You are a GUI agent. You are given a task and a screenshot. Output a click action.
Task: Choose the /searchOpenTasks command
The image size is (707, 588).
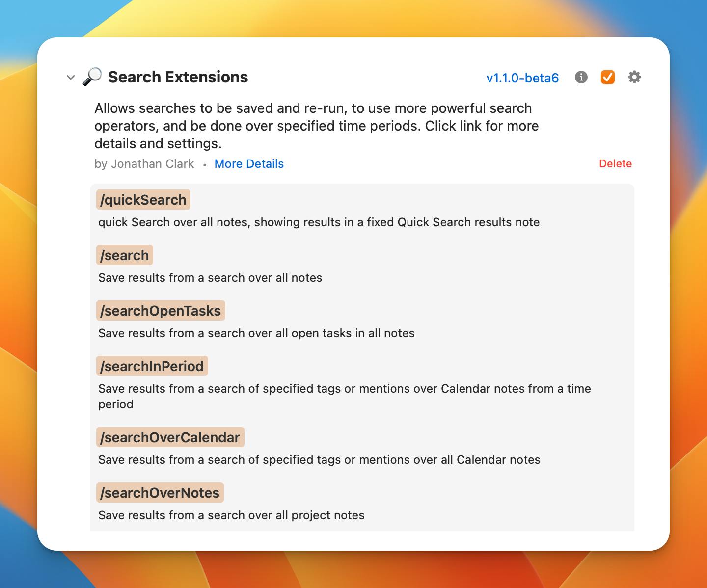pyautogui.click(x=161, y=311)
